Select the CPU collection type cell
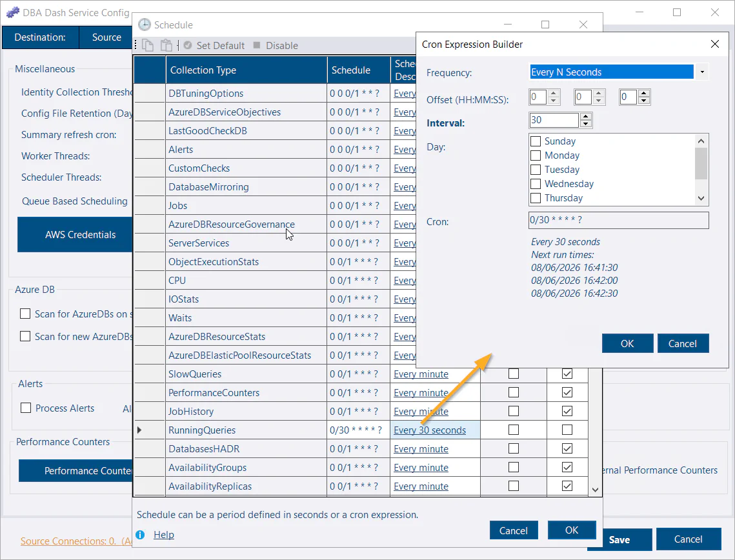 (247, 280)
